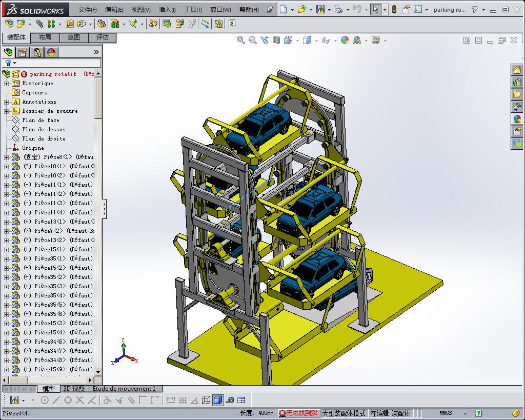This screenshot has width=525, height=420.
Task: Click the AssemblyXpert warning icon
Action: (218, 24)
